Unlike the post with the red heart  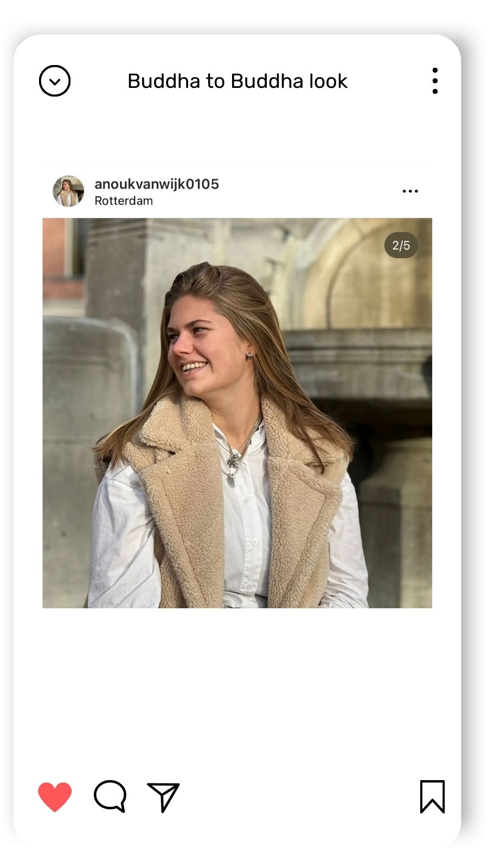pyautogui.click(x=55, y=796)
